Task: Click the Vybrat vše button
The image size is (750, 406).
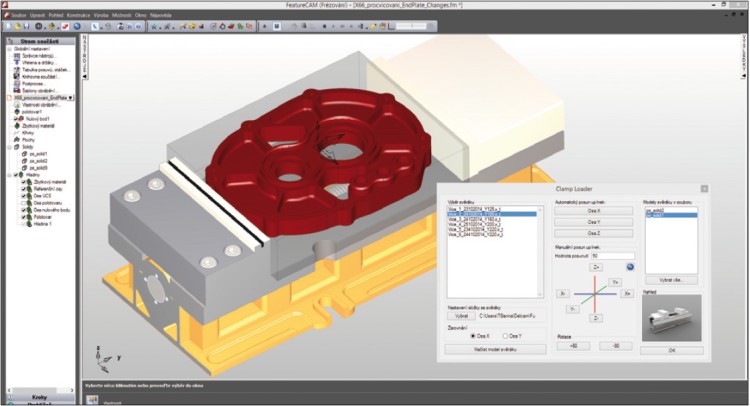Action: click(x=671, y=280)
